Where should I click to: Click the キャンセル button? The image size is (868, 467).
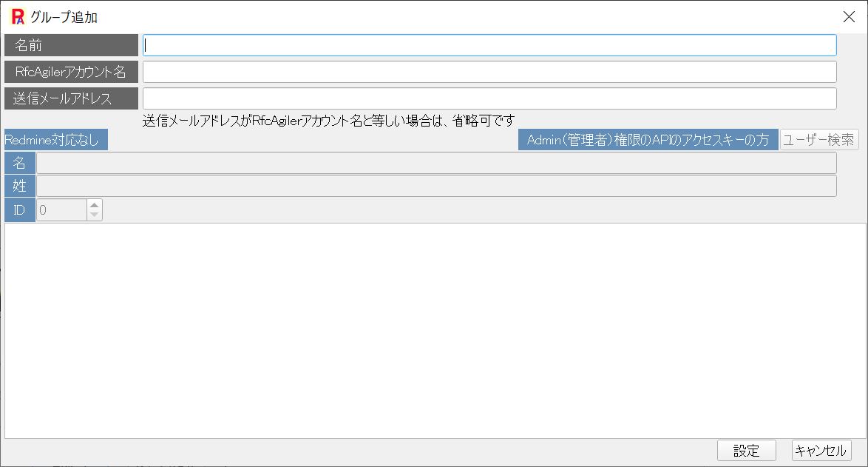pyautogui.click(x=821, y=451)
